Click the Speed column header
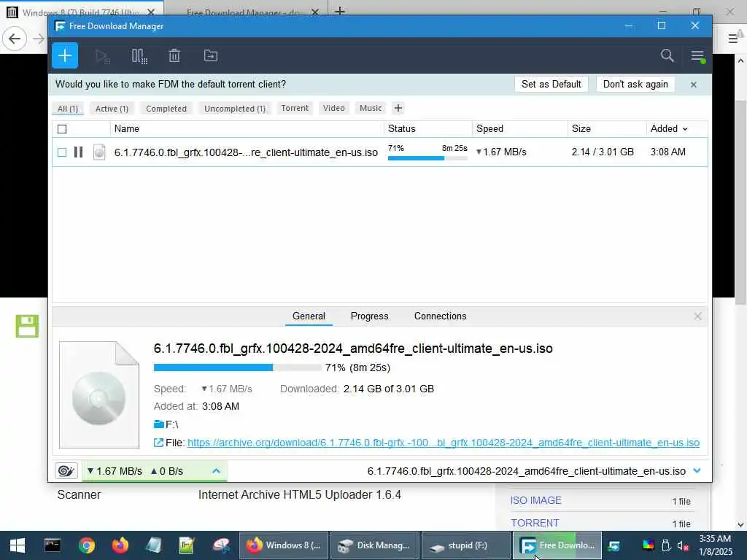This screenshot has height=560, width=747. 519,128
